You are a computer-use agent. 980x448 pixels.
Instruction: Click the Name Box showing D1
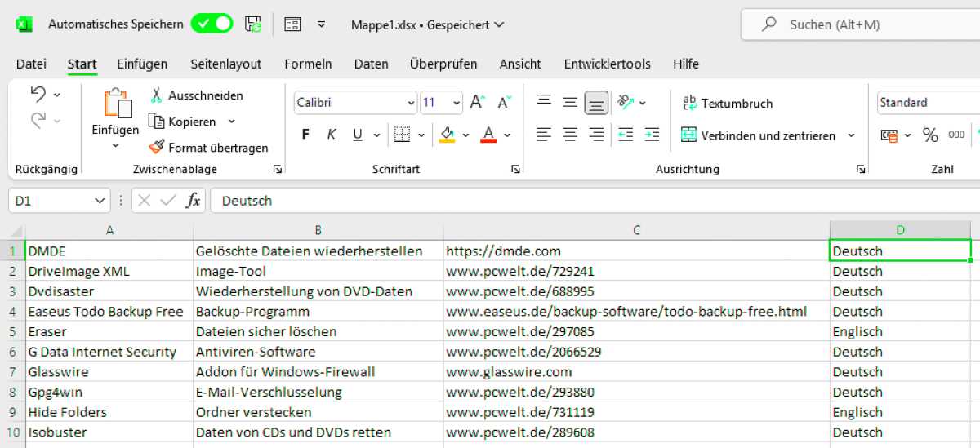(59, 201)
